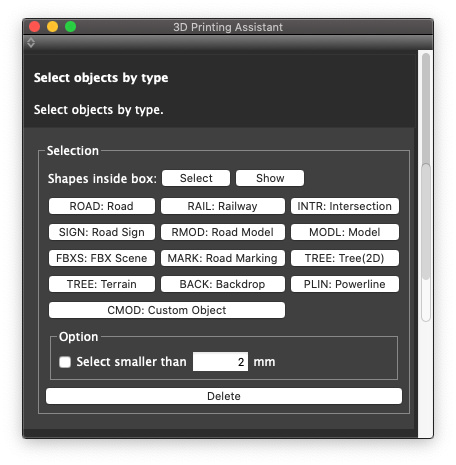Screen dimensions: 456x465
Task: Select ROAD: Road object type
Action: click(x=102, y=206)
